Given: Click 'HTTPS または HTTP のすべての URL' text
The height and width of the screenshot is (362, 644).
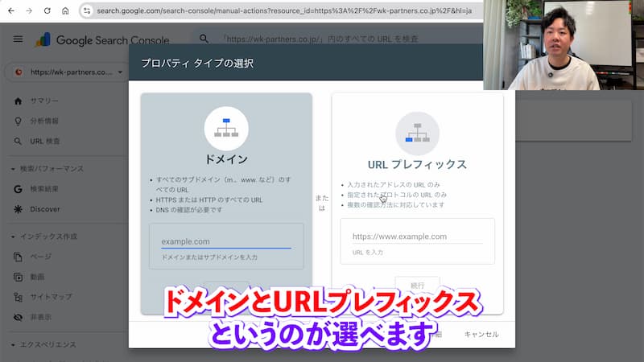Looking at the screenshot, I should coord(209,200).
